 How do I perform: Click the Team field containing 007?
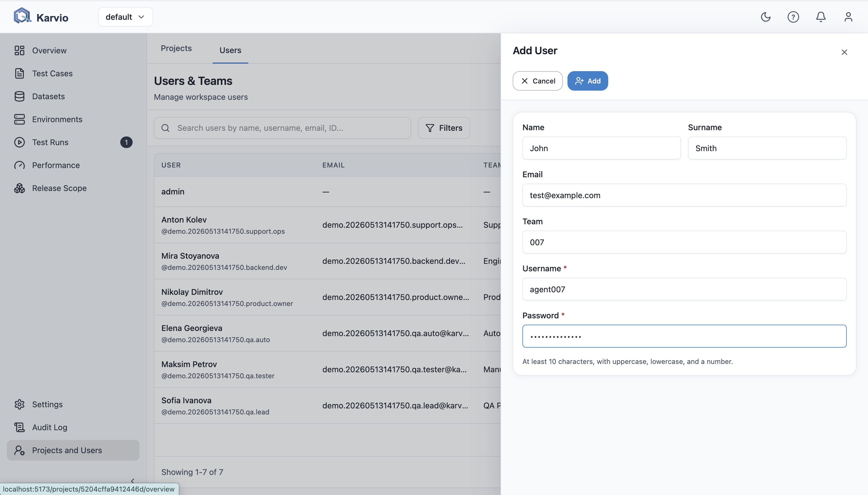click(684, 242)
